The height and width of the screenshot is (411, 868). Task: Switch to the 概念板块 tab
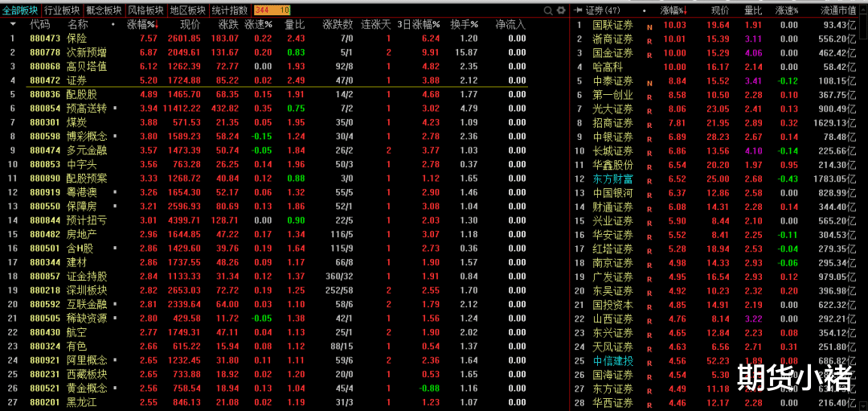[104, 10]
